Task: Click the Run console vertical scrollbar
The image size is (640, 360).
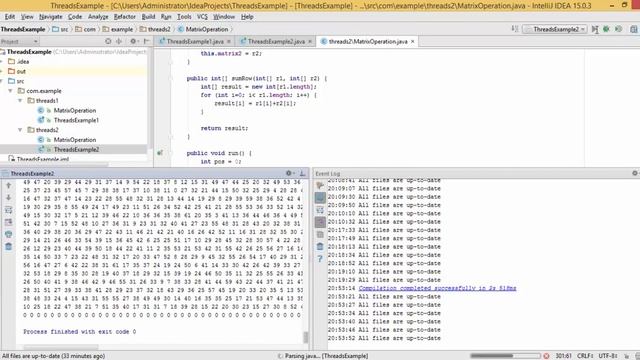Action: tap(305, 338)
